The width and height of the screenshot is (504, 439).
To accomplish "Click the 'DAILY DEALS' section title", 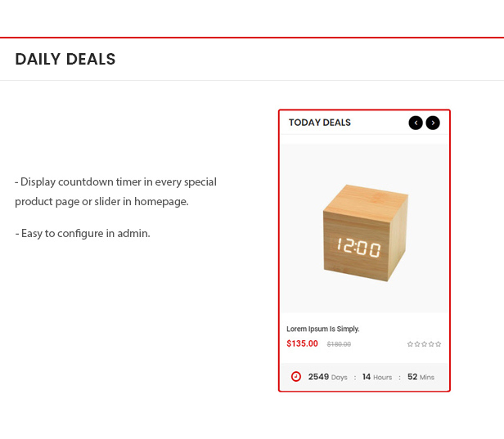I will [65, 59].
